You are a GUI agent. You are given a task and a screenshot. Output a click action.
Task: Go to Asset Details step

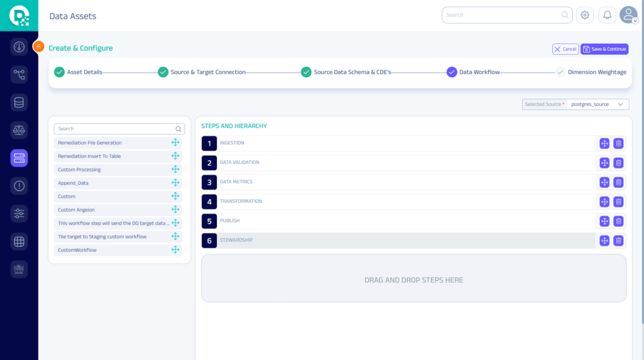(x=84, y=72)
